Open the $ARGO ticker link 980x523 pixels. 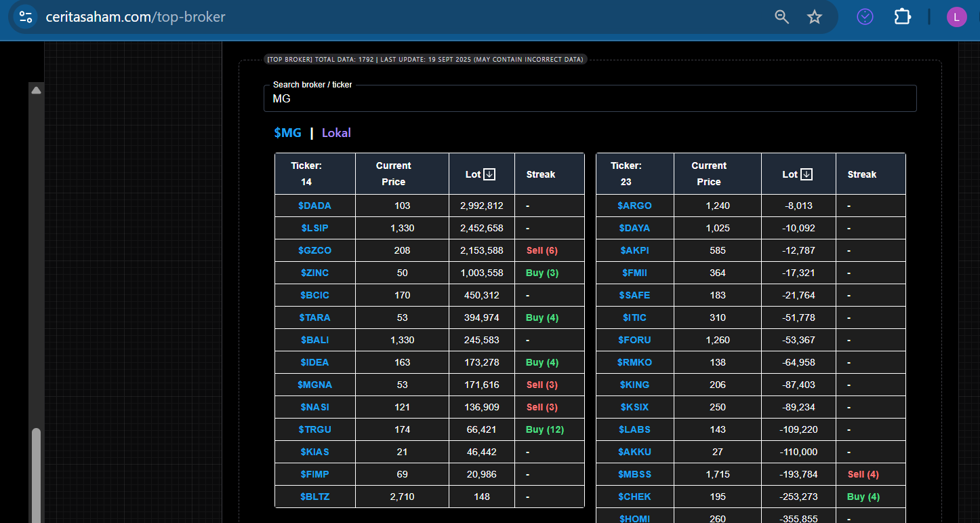coord(634,206)
